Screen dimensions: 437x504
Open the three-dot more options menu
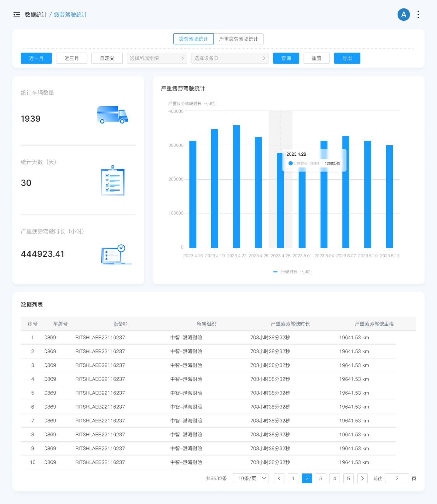[x=418, y=14]
